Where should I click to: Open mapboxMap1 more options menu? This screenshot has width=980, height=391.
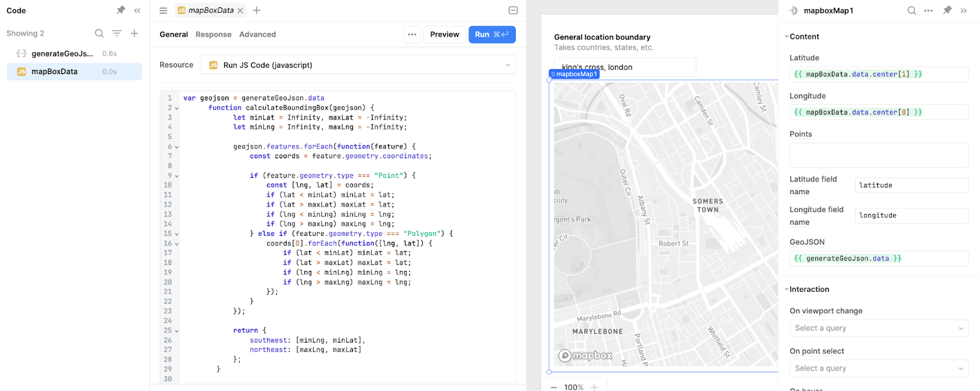click(929, 10)
